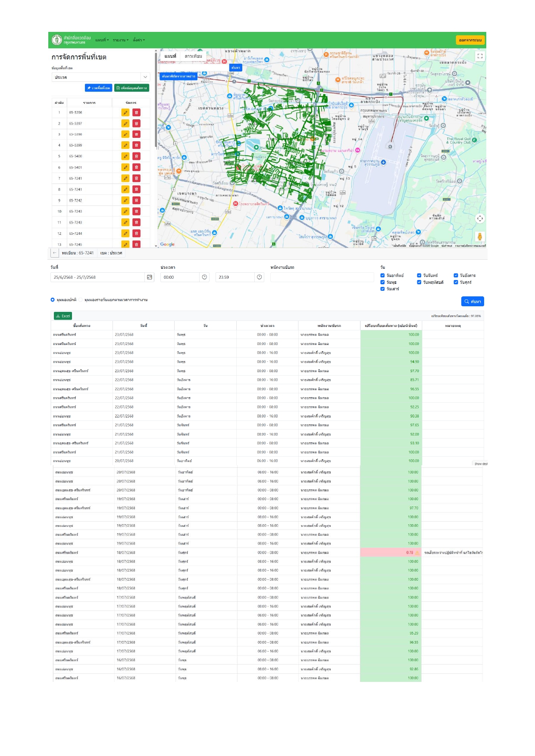Image resolution: width=535 pixels, height=756 pixels.
Task: Switch map to แผนที่ map tab
Action: click(170, 56)
